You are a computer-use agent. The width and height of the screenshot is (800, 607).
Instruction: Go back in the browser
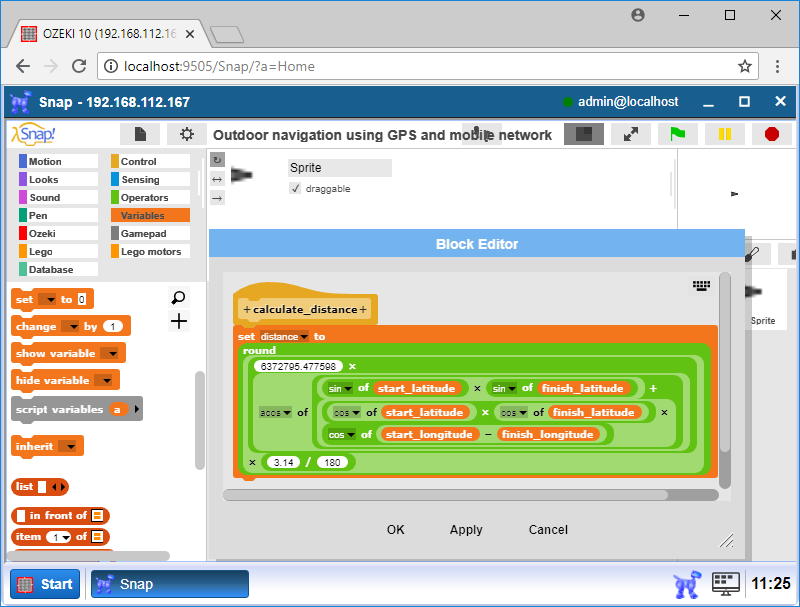pos(23,66)
